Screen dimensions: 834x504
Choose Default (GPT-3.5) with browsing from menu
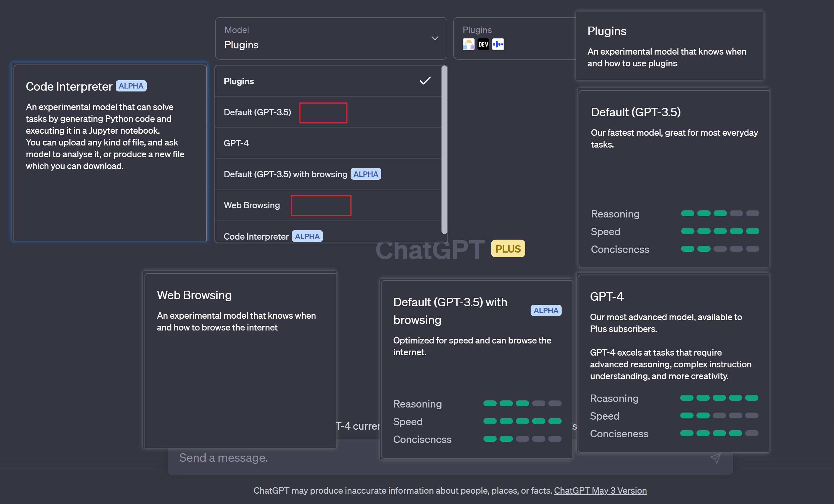(285, 174)
